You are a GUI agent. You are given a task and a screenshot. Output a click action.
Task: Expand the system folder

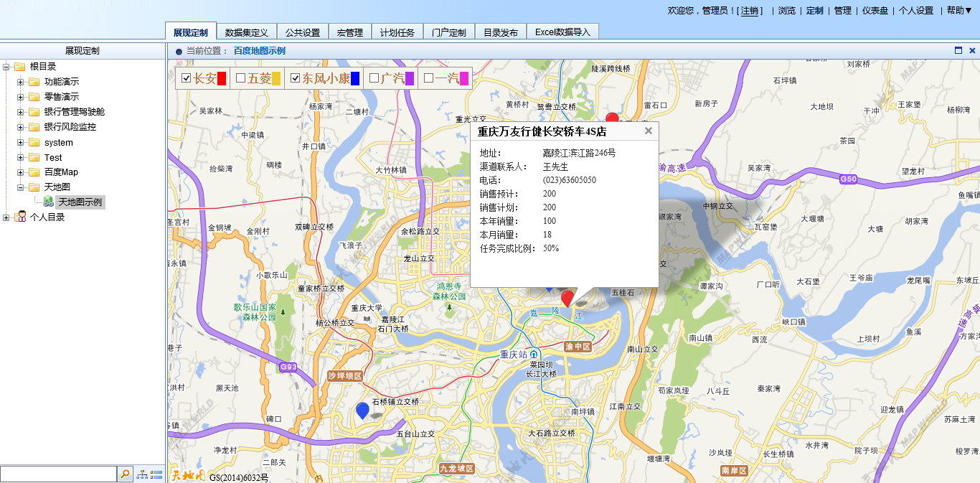point(20,142)
